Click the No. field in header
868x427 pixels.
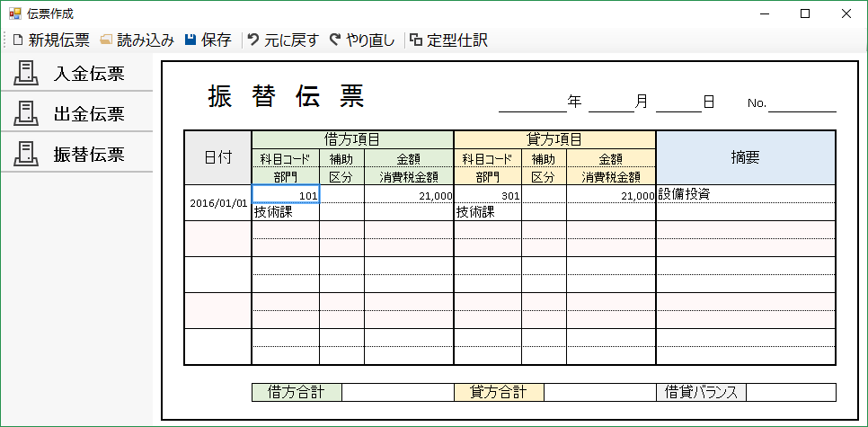pyautogui.click(x=802, y=102)
